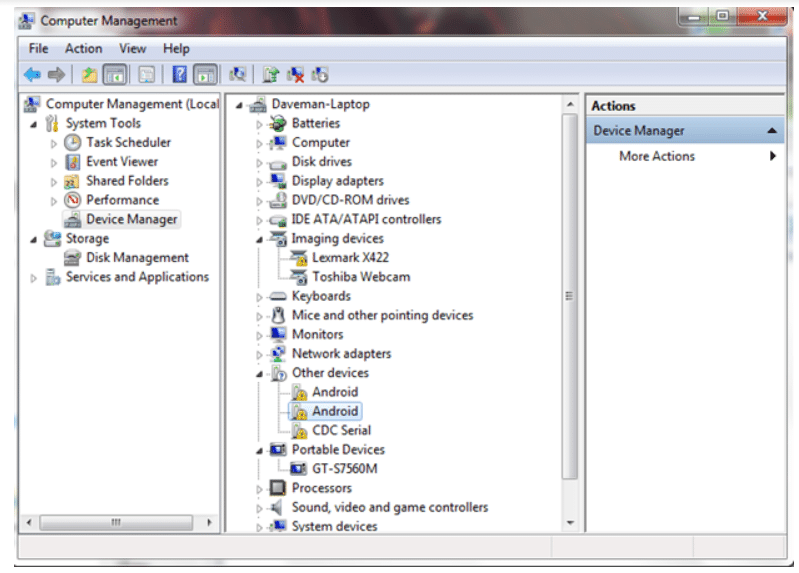The image size is (799, 573).
Task: Toggle the Show/Hide Action Pane button
Action: click(205, 74)
